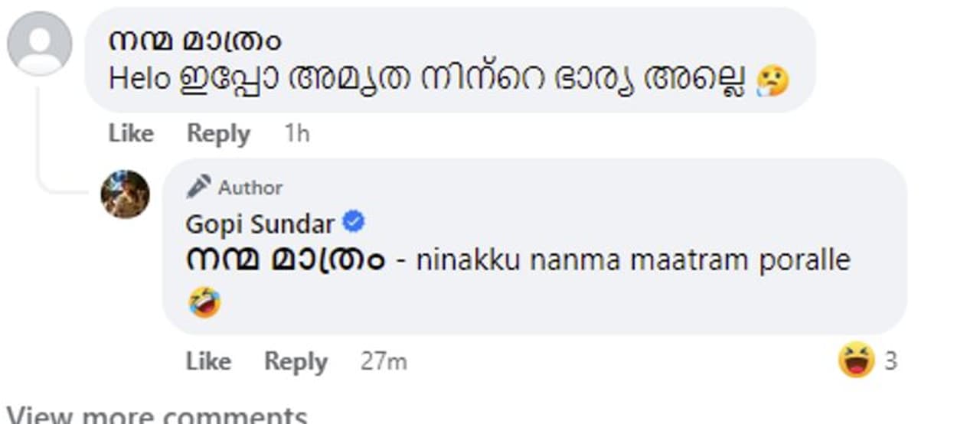Like Gopi Sundar's reply
Viewport: 980px width, 424px height.
pos(208,361)
